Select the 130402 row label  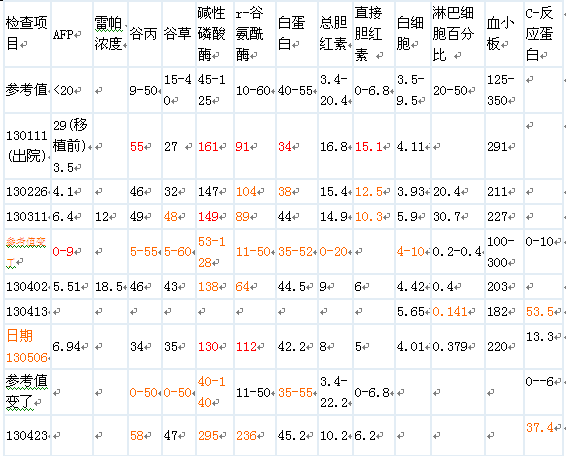[27, 287]
